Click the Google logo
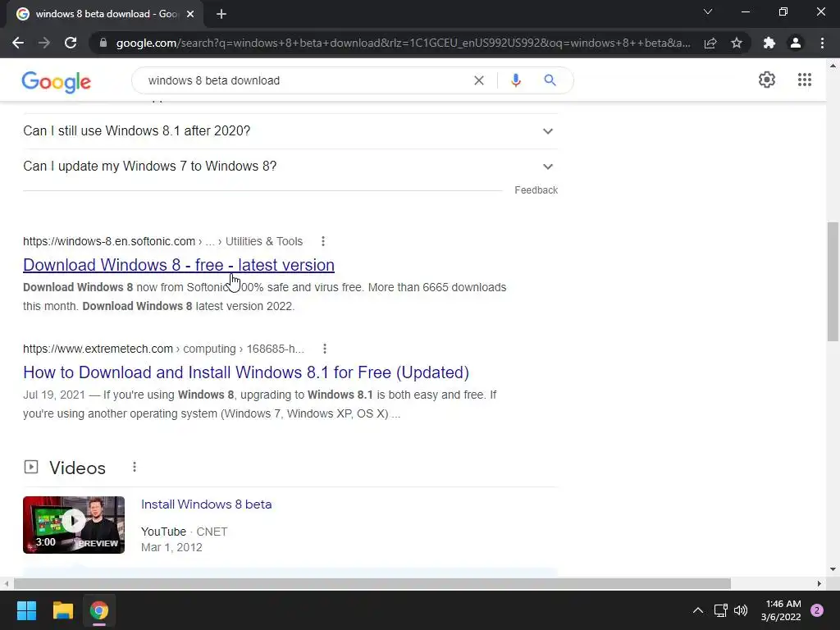 click(57, 81)
